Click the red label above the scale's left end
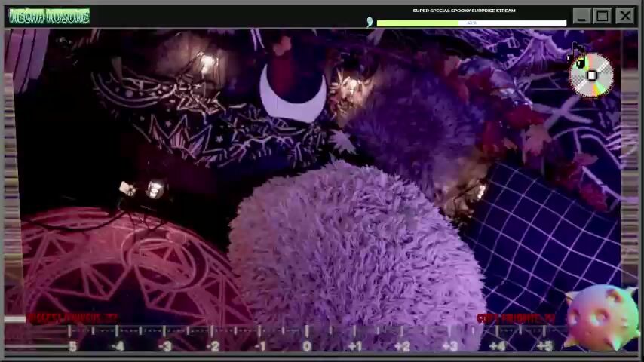Screen dimensions: 644x362 [x=72, y=318]
